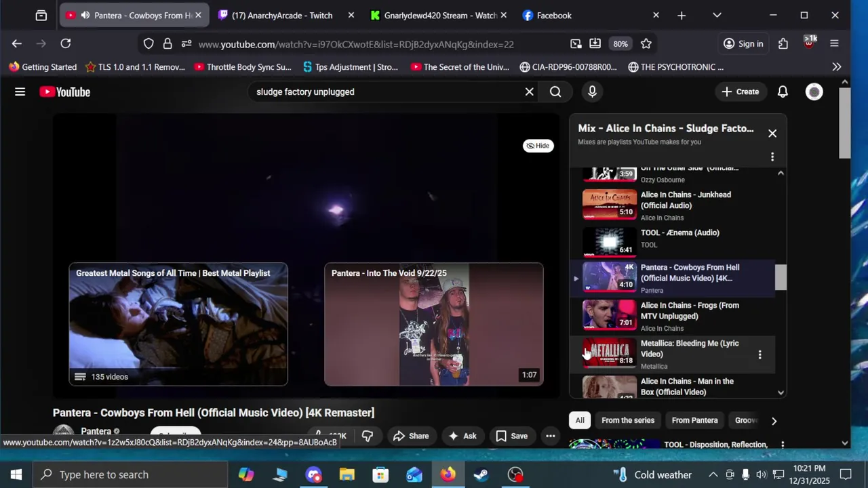Sign in to Firefox account
868x488 pixels.
pos(743,44)
